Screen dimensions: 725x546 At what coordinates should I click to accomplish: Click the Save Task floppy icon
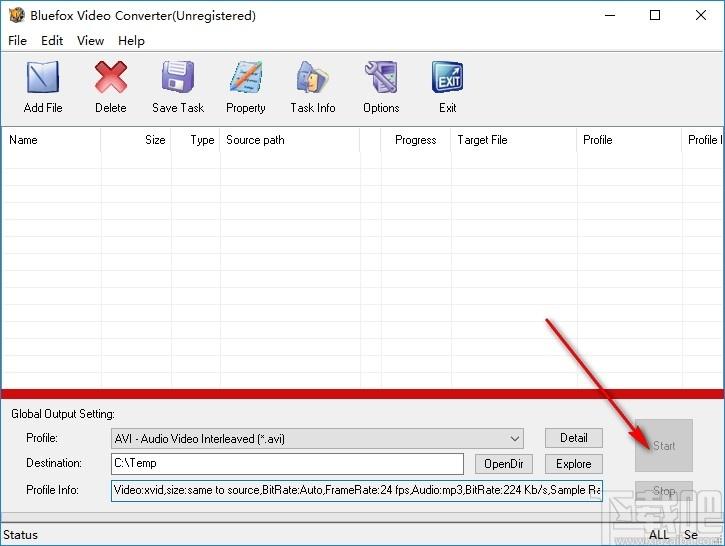[178, 77]
